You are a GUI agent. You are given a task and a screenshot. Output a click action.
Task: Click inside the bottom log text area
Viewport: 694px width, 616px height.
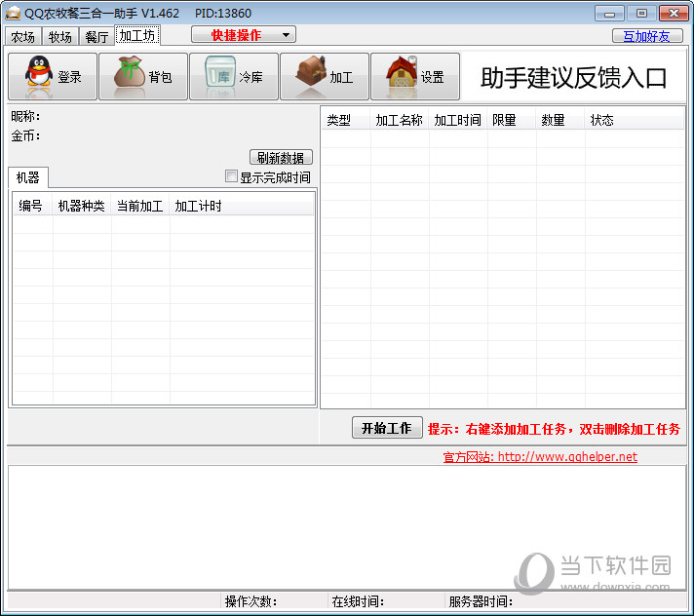pyautogui.click(x=347, y=526)
